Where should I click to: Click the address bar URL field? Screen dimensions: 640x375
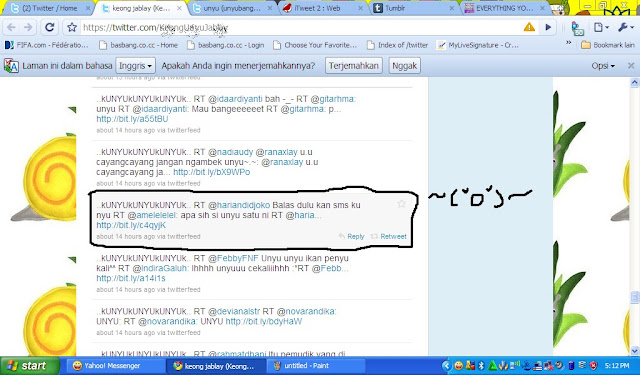pos(300,27)
